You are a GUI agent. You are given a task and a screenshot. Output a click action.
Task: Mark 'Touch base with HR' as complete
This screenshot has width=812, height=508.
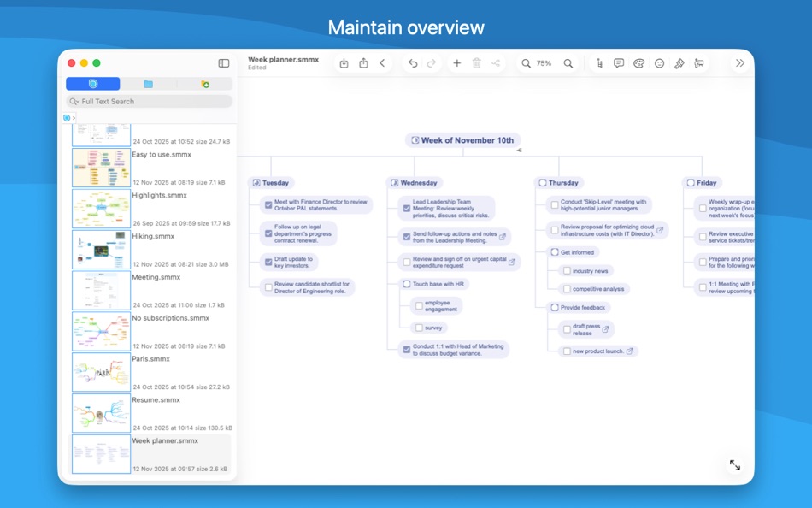click(x=406, y=284)
